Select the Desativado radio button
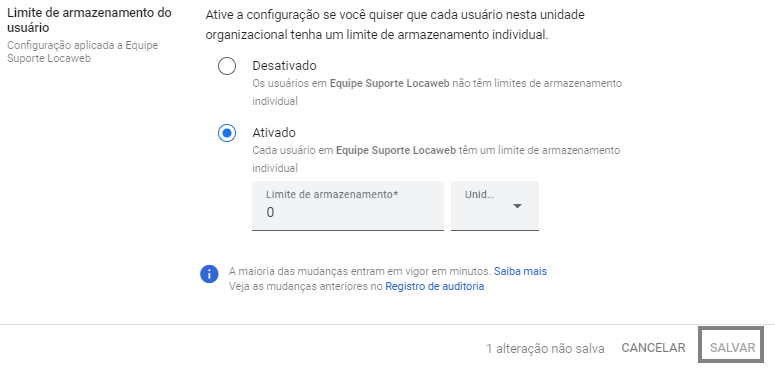775x368 pixels. pyautogui.click(x=227, y=66)
